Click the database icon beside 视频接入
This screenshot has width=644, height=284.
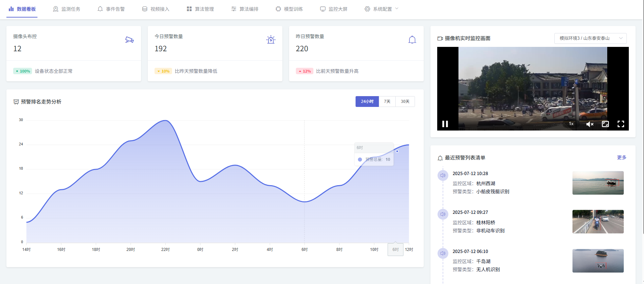pyautogui.click(x=145, y=9)
